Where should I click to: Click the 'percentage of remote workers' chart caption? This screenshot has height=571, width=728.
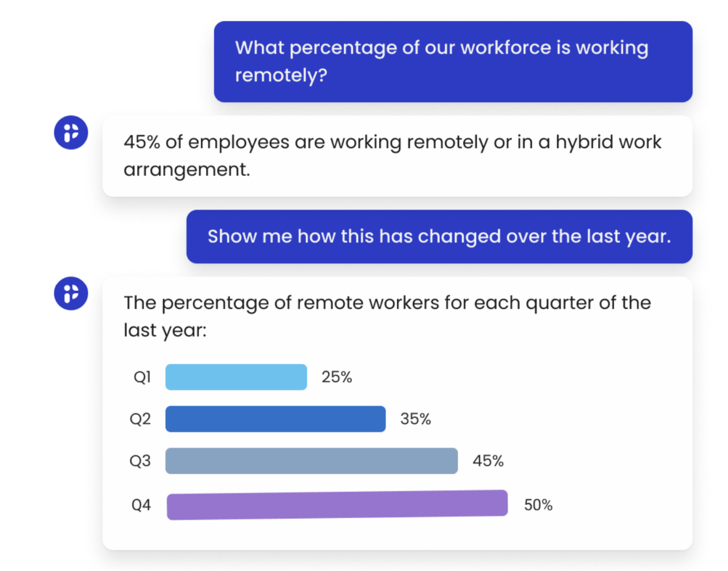tap(387, 316)
